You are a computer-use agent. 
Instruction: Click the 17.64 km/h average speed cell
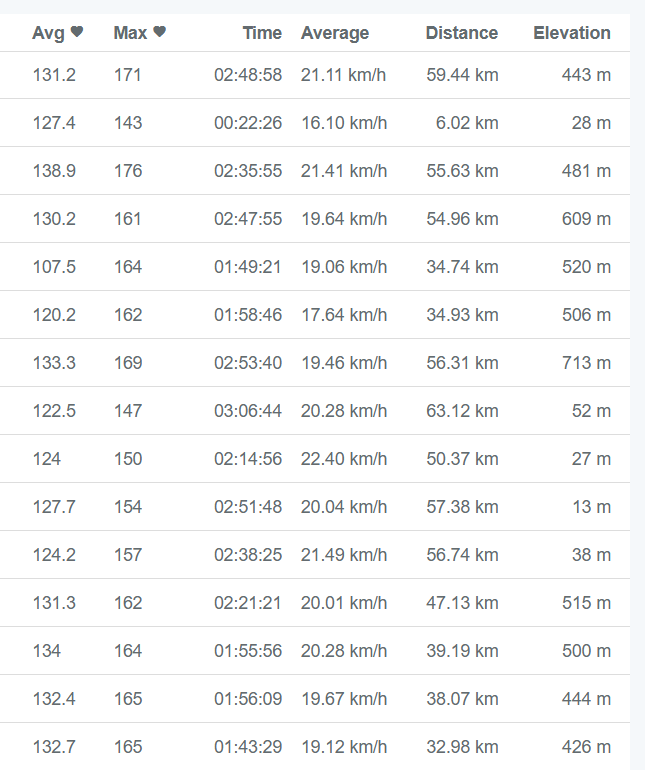pos(344,315)
